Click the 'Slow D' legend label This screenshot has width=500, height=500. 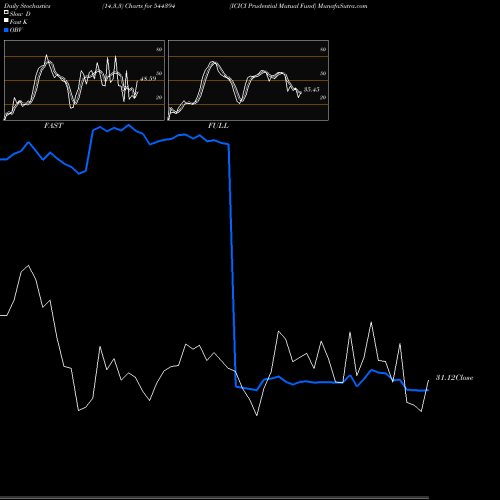[x=20, y=14]
